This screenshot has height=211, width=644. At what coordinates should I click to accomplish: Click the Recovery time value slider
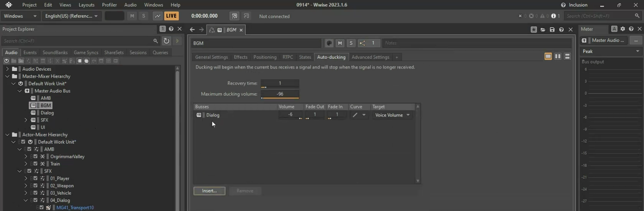(x=280, y=83)
